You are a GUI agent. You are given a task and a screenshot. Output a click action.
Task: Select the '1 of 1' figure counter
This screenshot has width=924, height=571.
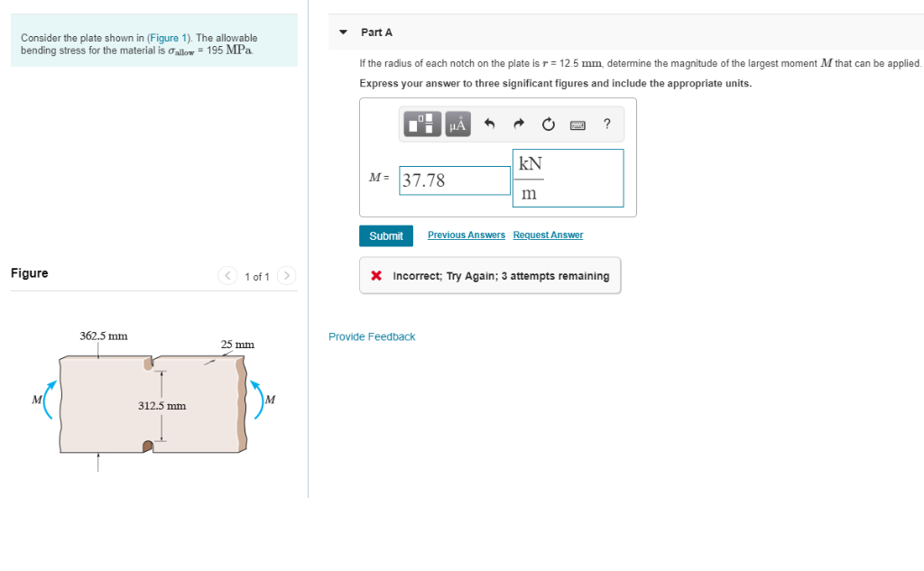[257, 276]
